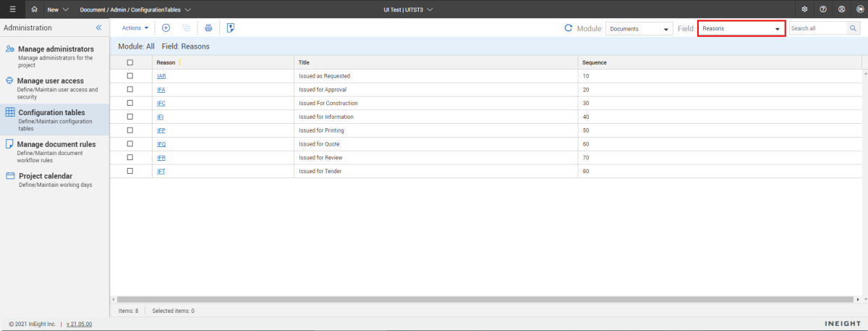This screenshot has width=868, height=331.
Task: Open the hamburger main menu
Action: click(12, 9)
